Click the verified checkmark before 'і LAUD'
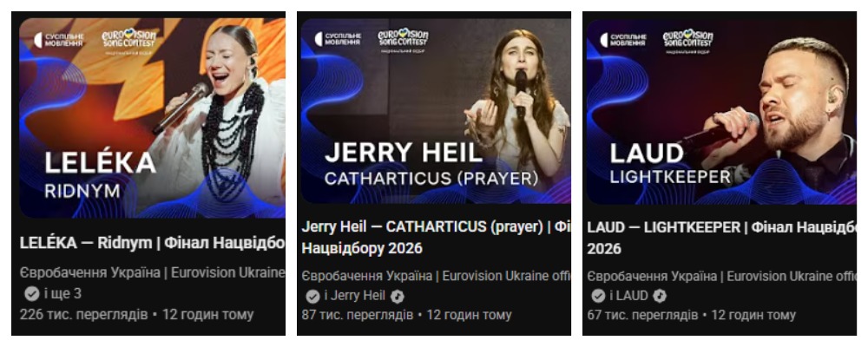The width and height of the screenshot is (868, 347). (598, 296)
